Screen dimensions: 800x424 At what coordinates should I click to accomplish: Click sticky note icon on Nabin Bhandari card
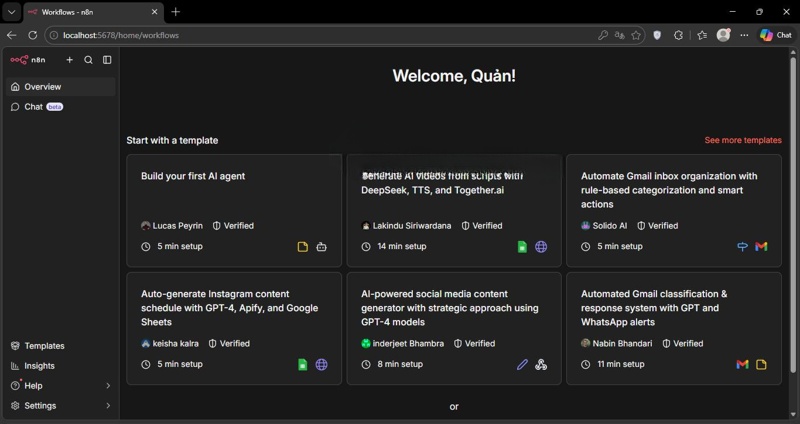click(x=761, y=364)
